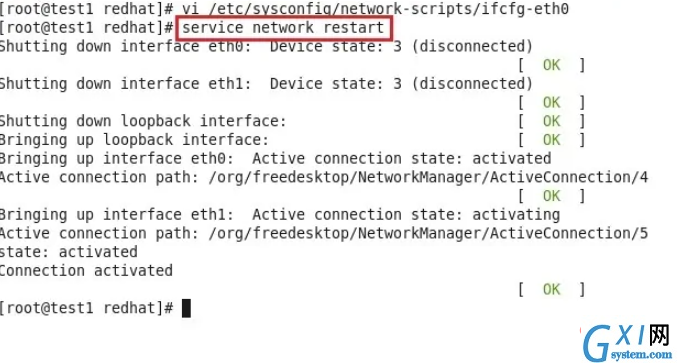679x363 pixels.
Task: Click OK next to 'Bringing up loopback interface'
Action: click(x=551, y=140)
